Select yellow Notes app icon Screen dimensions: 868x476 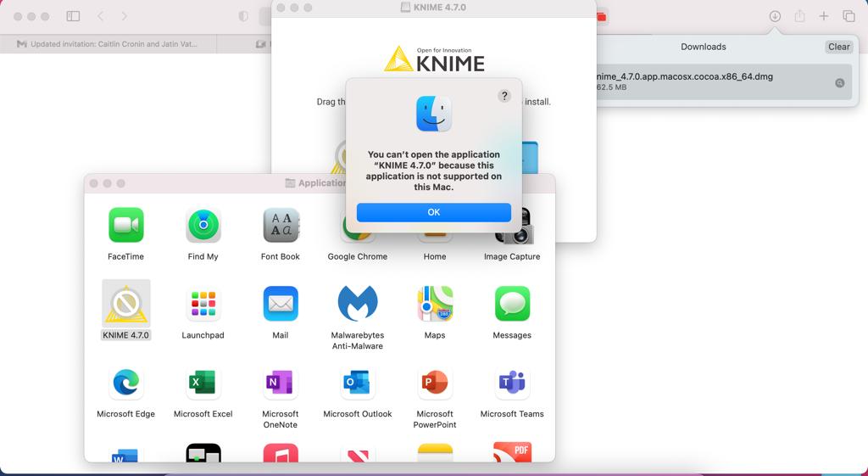point(435,453)
